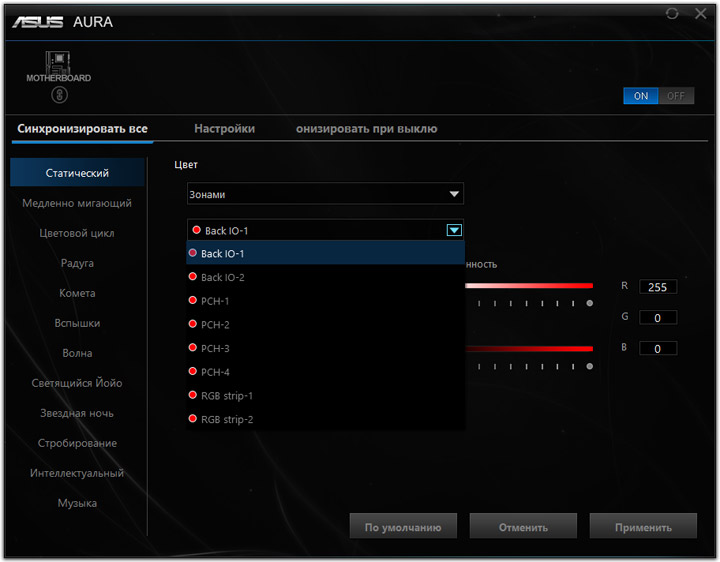Choose PCH-3 in zone list
Screen dimensions: 720x562
pos(325,348)
